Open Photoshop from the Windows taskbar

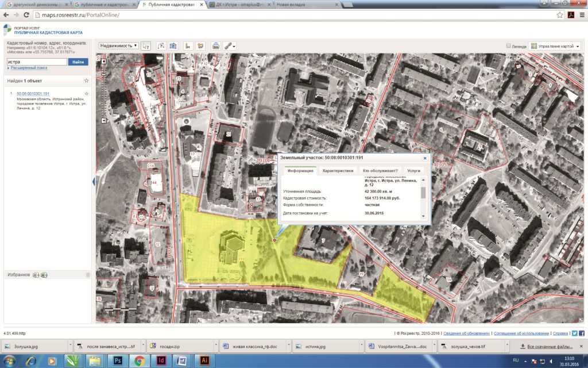pyautogui.click(x=118, y=361)
